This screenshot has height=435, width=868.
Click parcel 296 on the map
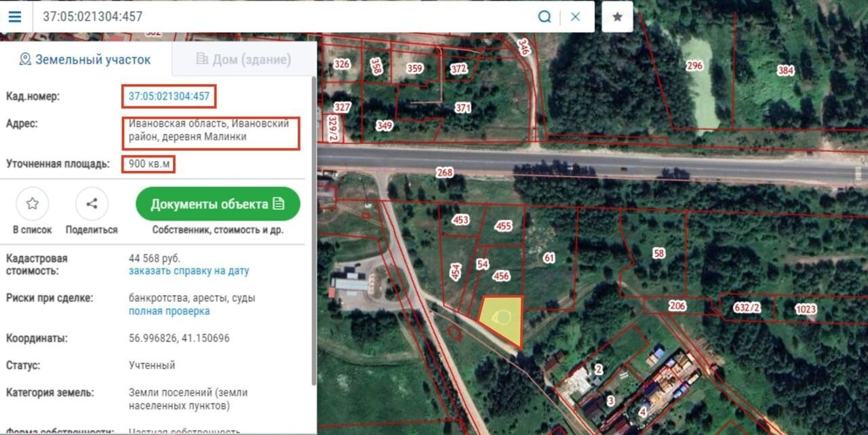click(x=694, y=67)
